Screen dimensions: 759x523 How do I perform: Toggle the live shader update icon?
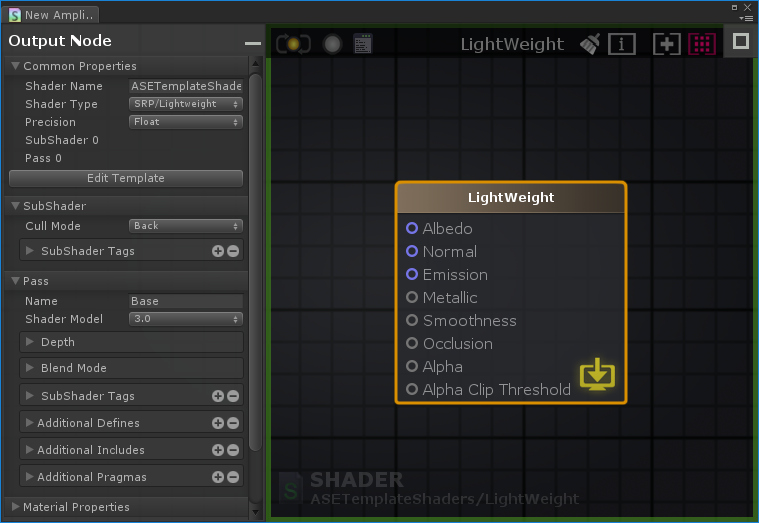[293, 44]
